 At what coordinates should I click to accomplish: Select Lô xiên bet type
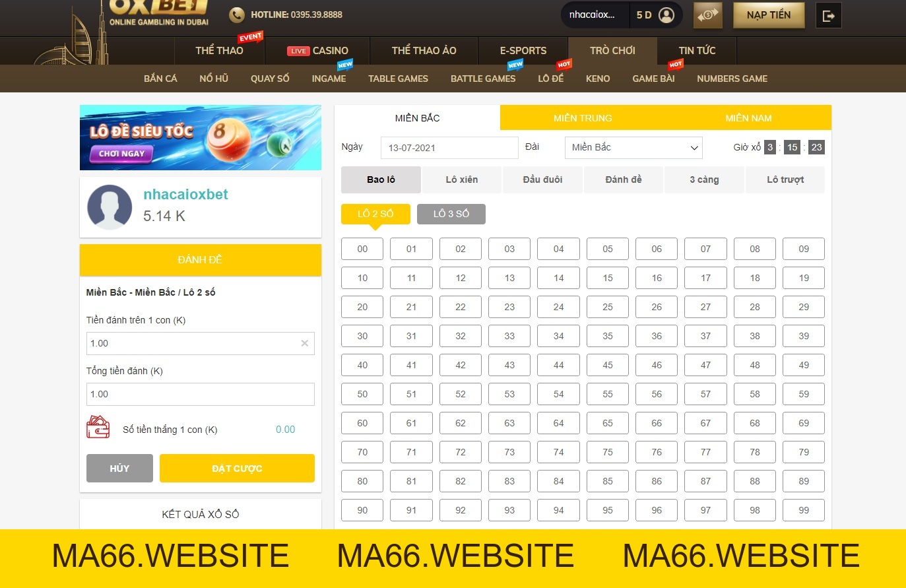[462, 180]
